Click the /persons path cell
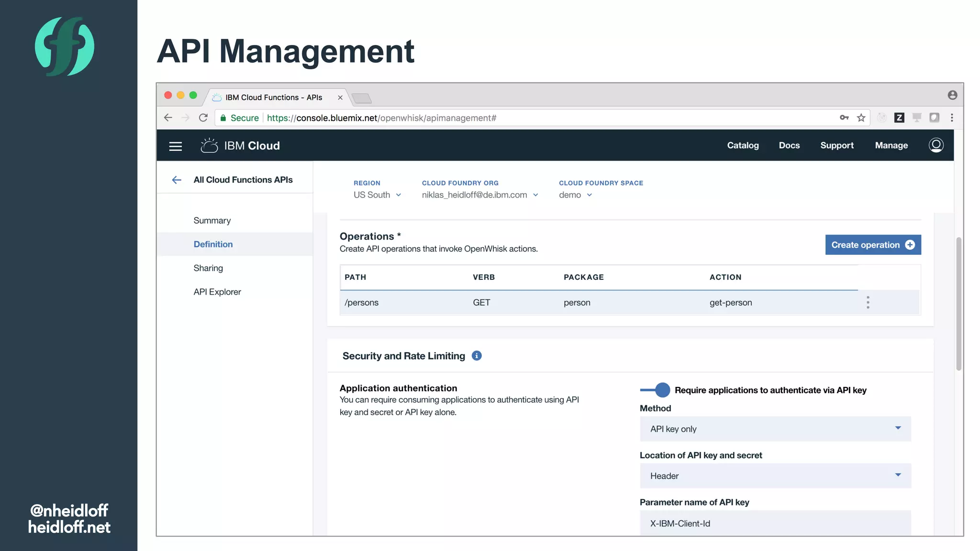Image resolution: width=980 pixels, height=551 pixels. click(x=361, y=302)
